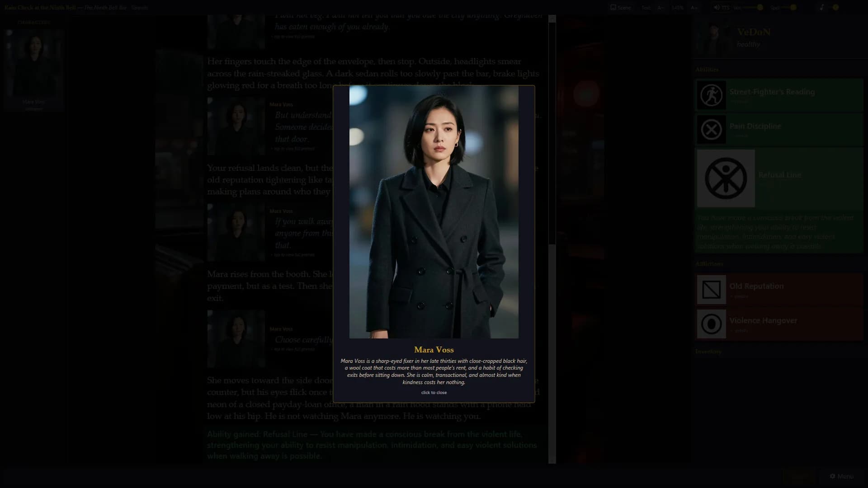
Task: Click the Refusal Line ability icon
Action: tap(726, 178)
